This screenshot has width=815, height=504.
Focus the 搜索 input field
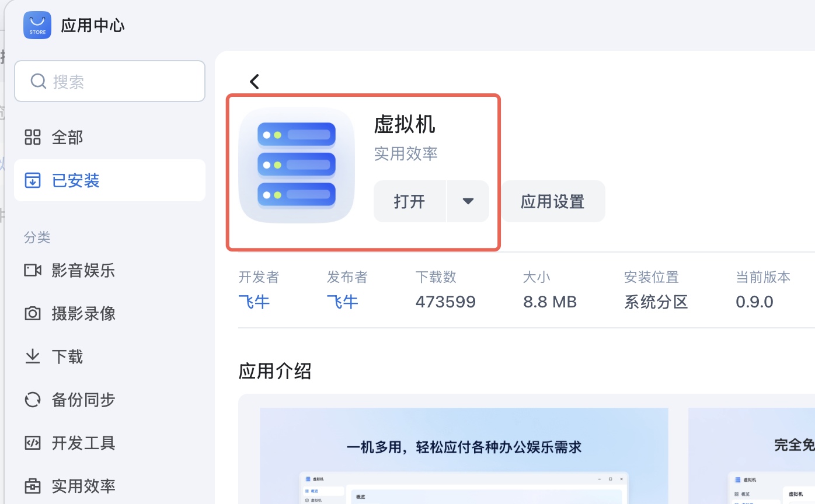[110, 81]
